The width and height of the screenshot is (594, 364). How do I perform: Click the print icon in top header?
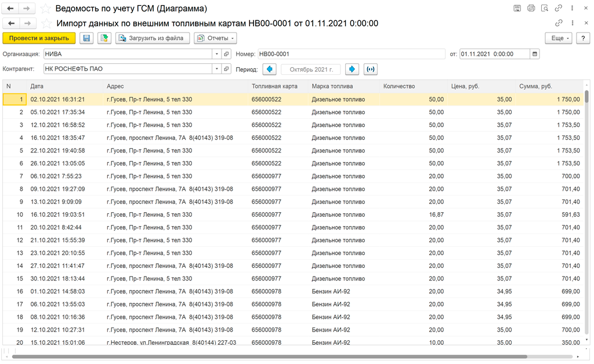(531, 8)
